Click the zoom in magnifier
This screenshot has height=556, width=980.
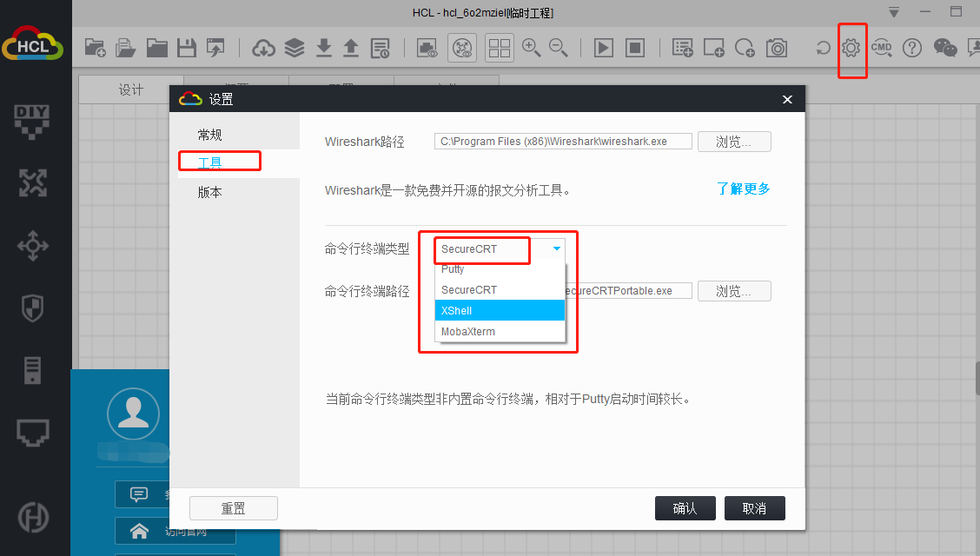[x=531, y=48]
